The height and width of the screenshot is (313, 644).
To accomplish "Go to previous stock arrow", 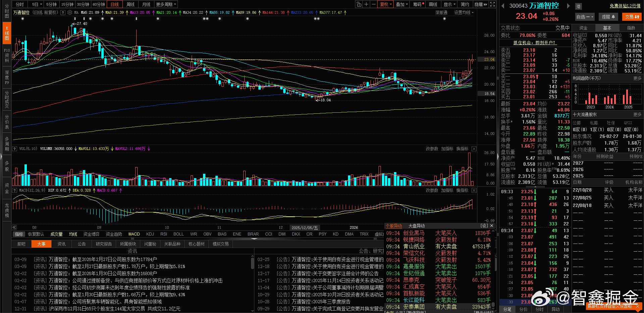I will pyautogui.click(x=503, y=6).
